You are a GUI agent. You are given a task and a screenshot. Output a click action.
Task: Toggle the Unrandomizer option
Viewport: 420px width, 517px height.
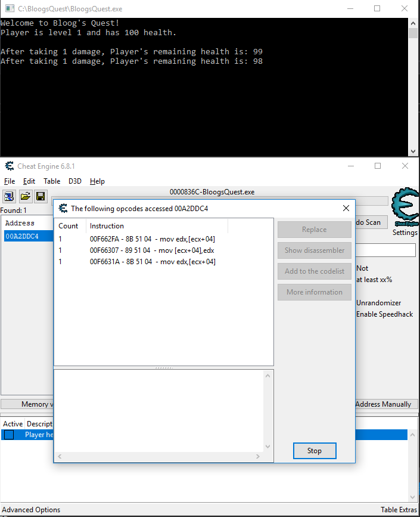tap(379, 303)
